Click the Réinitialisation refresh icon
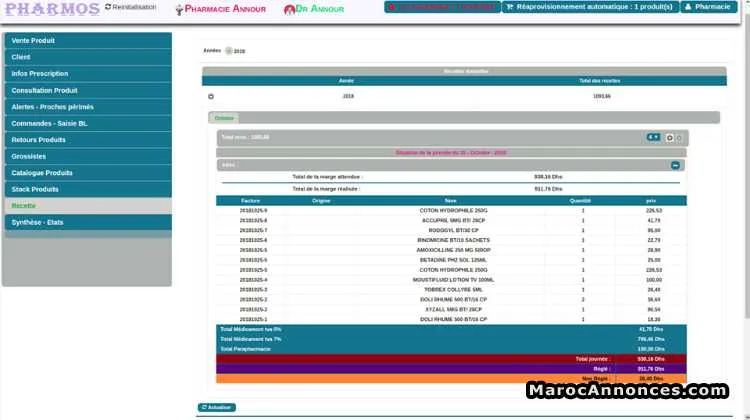Viewport: 750px width, 420px height. [x=108, y=7]
